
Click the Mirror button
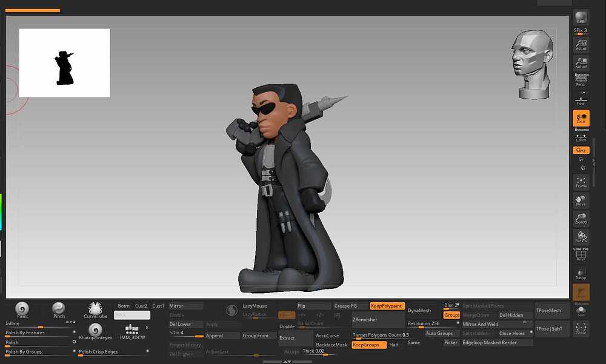tap(186, 306)
